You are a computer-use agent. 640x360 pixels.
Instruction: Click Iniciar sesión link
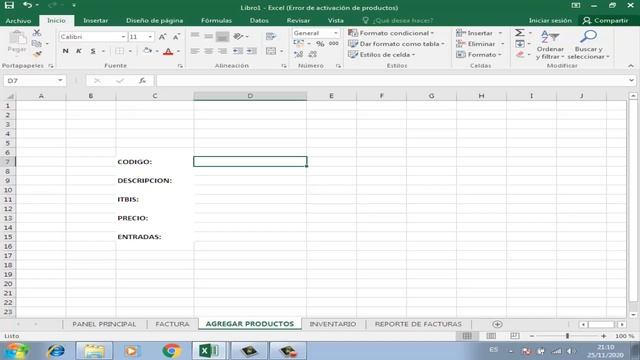tap(550, 20)
